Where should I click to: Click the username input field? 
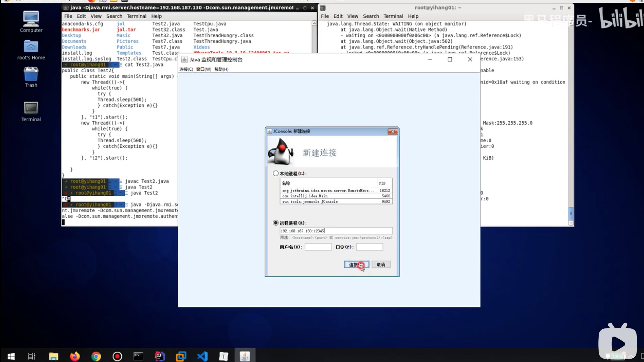click(x=318, y=247)
